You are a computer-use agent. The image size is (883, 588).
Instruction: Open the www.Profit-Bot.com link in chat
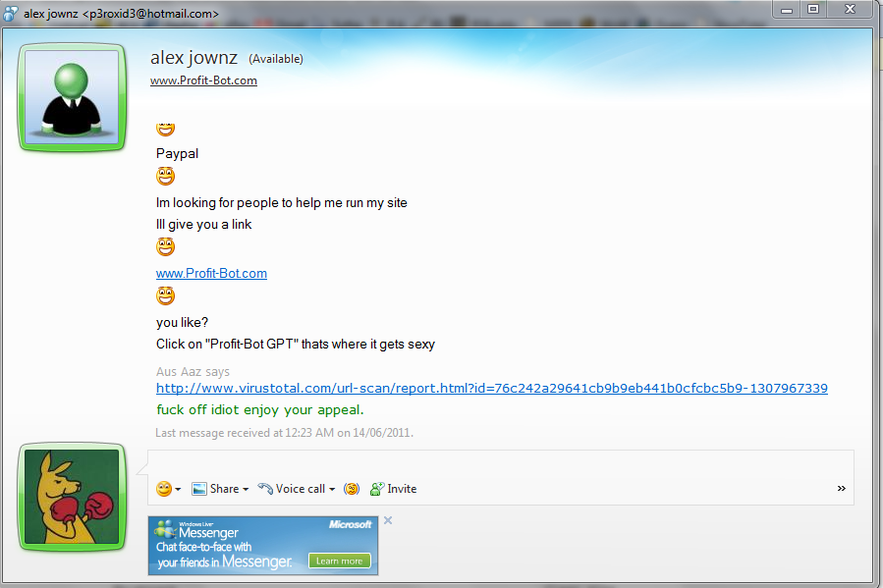(x=211, y=274)
